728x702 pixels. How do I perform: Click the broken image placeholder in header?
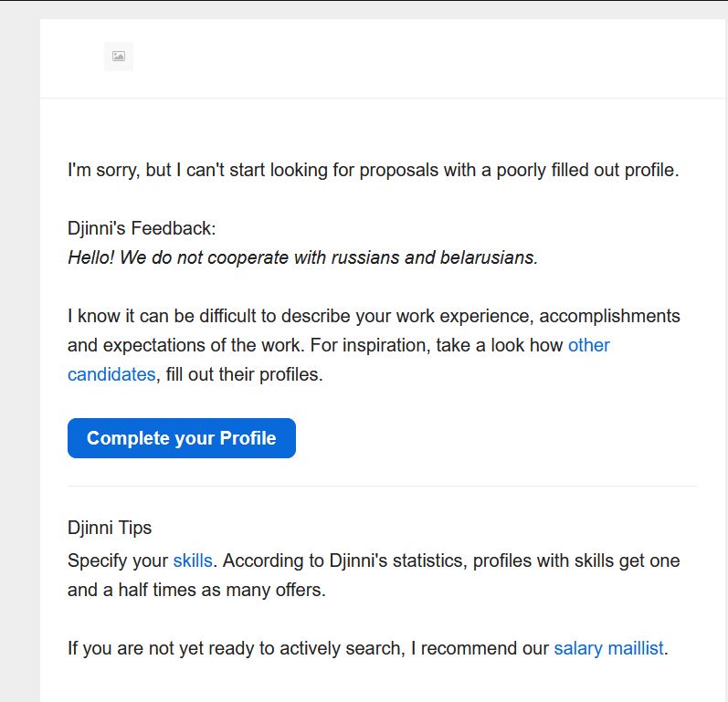tap(119, 57)
